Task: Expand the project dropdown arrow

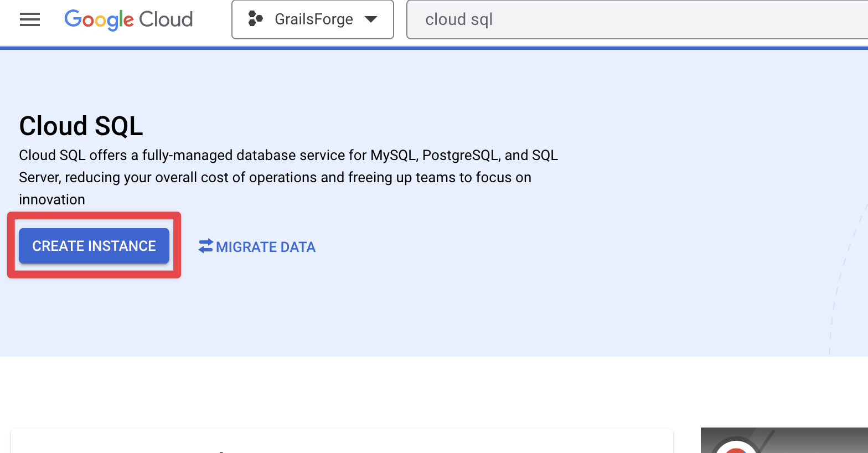Action: (371, 19)
